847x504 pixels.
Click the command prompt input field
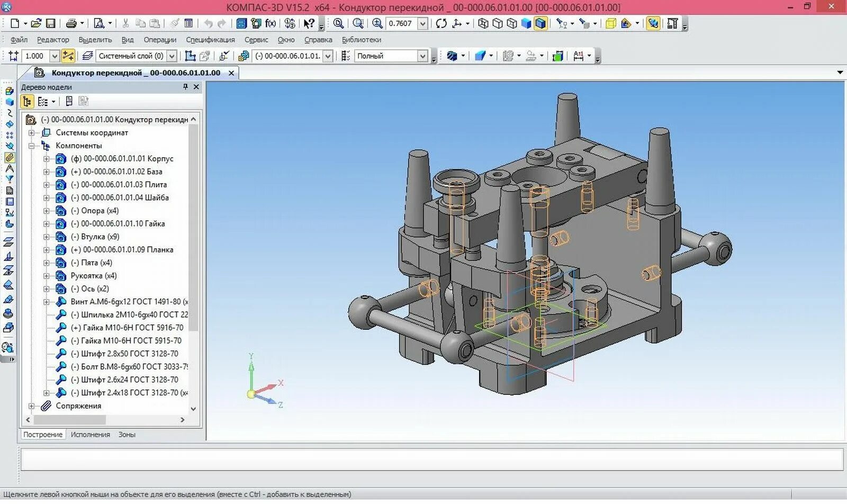click(x=431, y=460)
